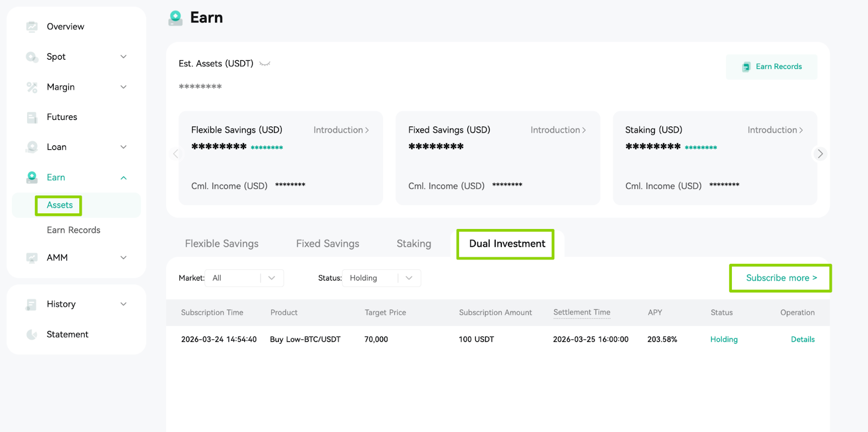Open Staking Introduction link
The image size is (868, 432).
pos(775,130)
